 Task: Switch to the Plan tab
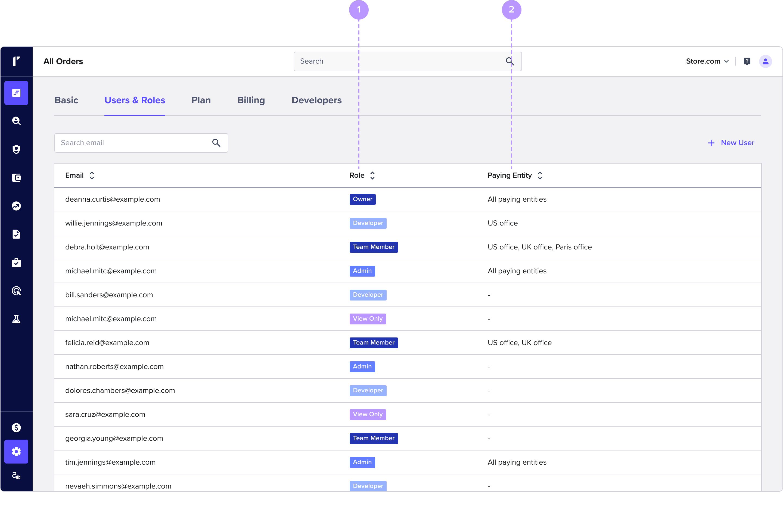pyautogui.click(x=201, y=100)
